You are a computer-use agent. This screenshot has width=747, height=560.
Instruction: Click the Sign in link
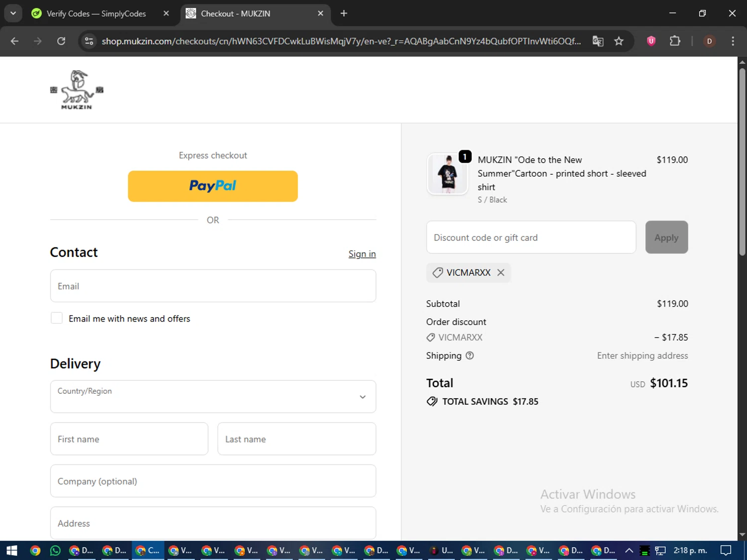pos(362,254)
